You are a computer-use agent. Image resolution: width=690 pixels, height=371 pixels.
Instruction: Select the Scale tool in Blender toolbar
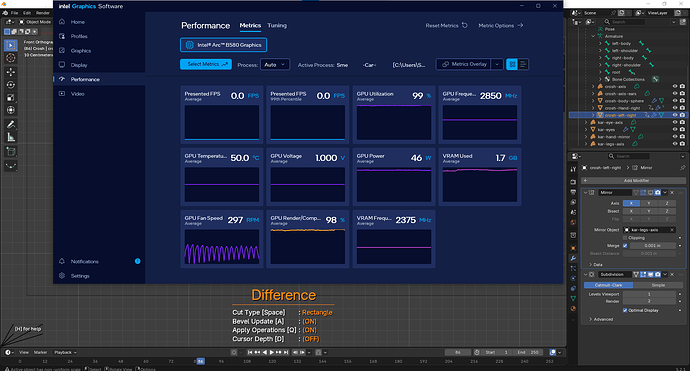11,97
